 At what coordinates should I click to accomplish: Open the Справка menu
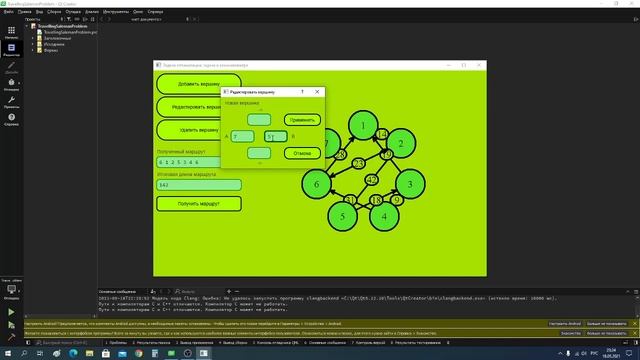point(156,12)
